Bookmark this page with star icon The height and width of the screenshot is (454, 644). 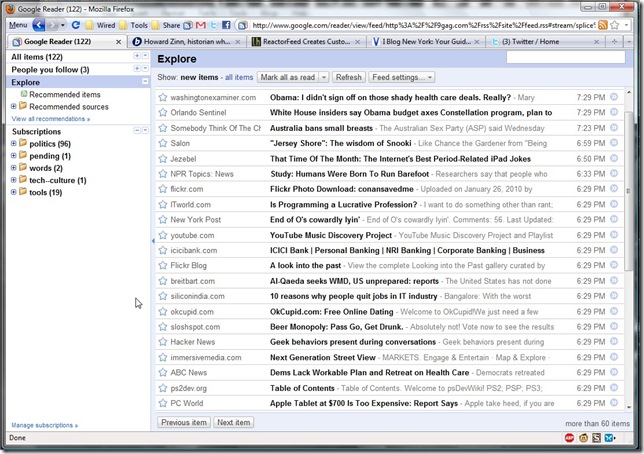[x=614, y=25]
